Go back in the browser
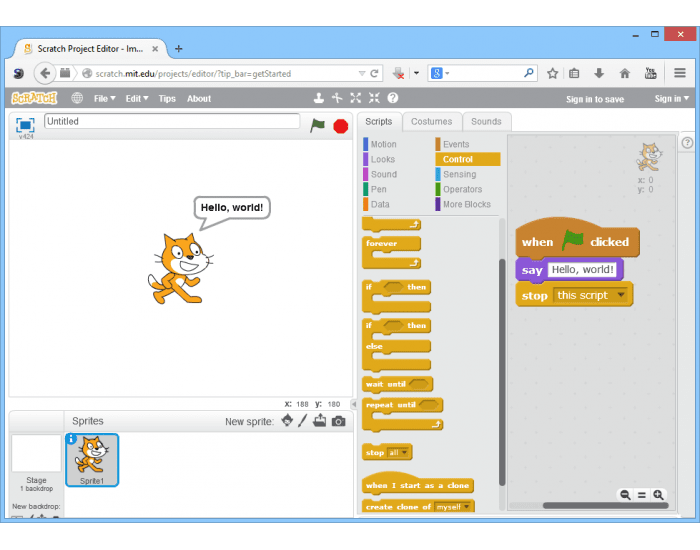This screenshot has height=550, width=700. click(x=45, y=73)
